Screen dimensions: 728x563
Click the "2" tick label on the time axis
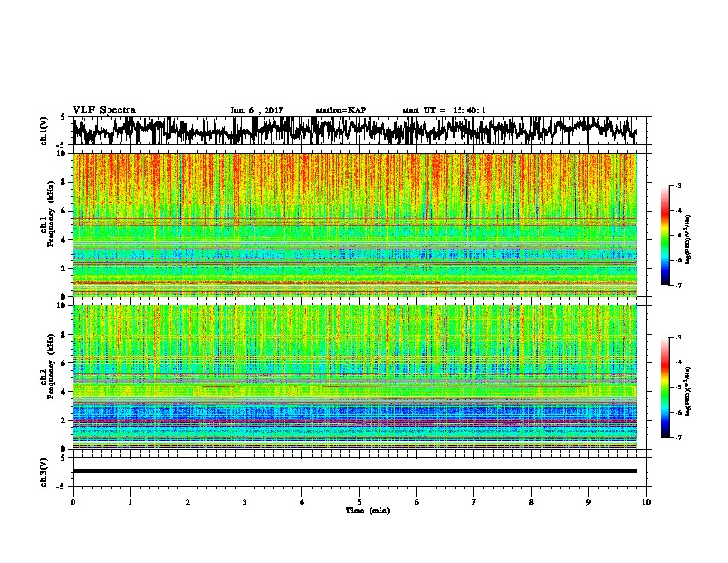click(x=188, y=502)
